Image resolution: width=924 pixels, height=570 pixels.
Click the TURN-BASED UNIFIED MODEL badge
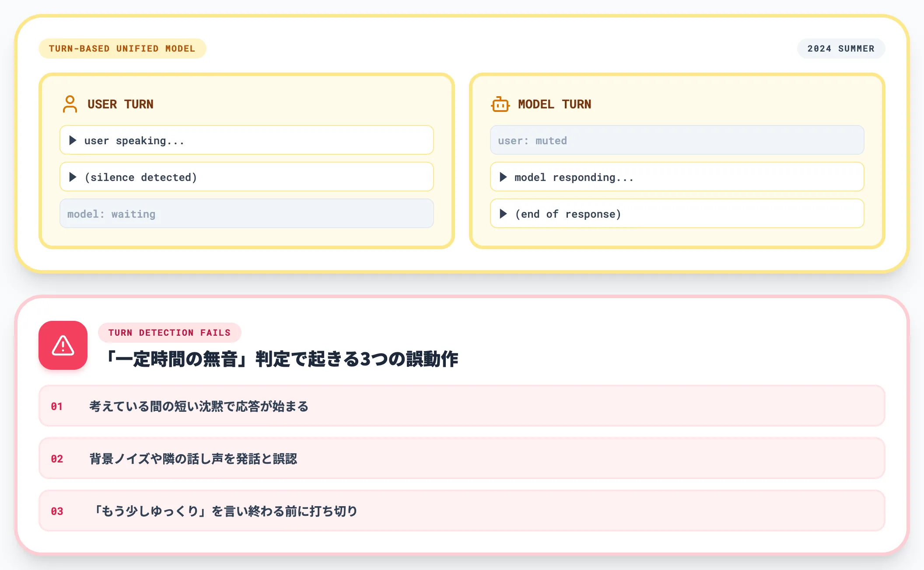click(122, 49)
